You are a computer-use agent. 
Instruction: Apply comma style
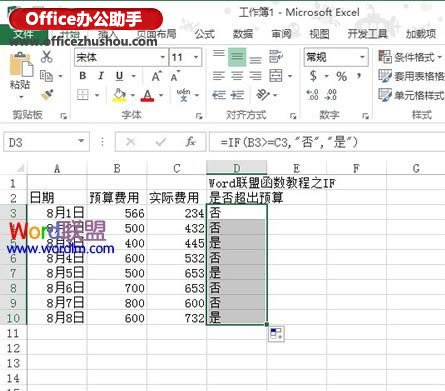coord(359,76)
